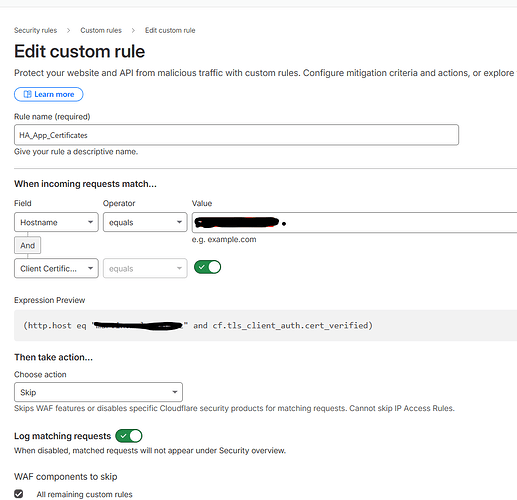Click the And logical operator button
This screenshot has height=500, width=517.
27,245
